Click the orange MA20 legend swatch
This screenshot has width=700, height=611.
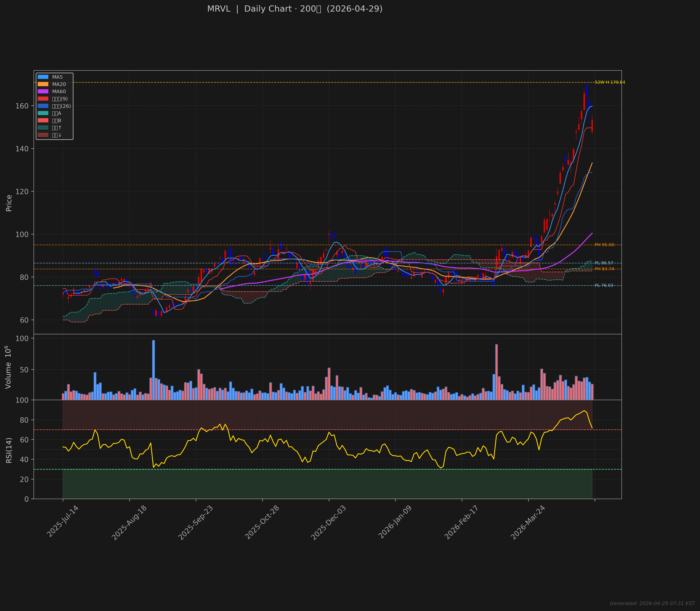click(x=43, y=84)
